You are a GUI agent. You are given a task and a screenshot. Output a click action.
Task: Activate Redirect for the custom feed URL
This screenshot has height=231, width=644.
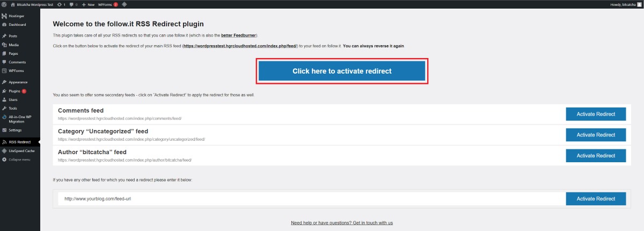coord(596,199)
